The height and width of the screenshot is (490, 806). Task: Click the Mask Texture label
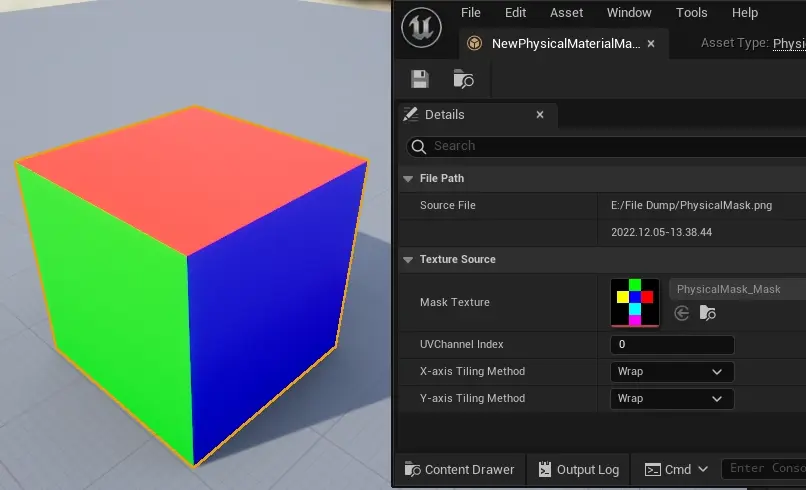(x=454, y=302)
